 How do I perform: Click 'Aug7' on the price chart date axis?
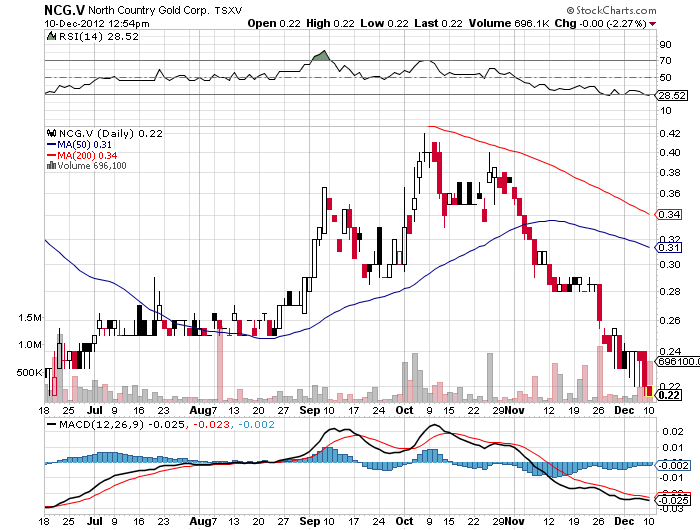203,410
